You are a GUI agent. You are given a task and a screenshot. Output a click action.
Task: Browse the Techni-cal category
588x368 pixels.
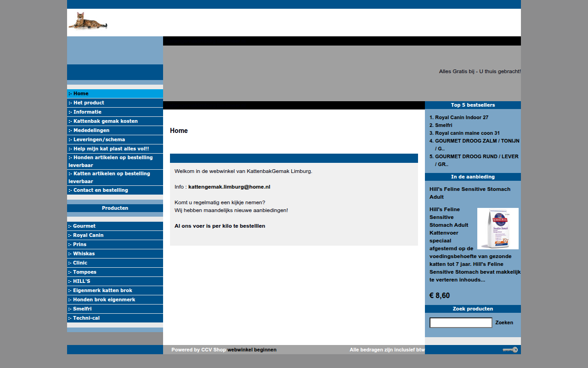(x=115, y=318)
